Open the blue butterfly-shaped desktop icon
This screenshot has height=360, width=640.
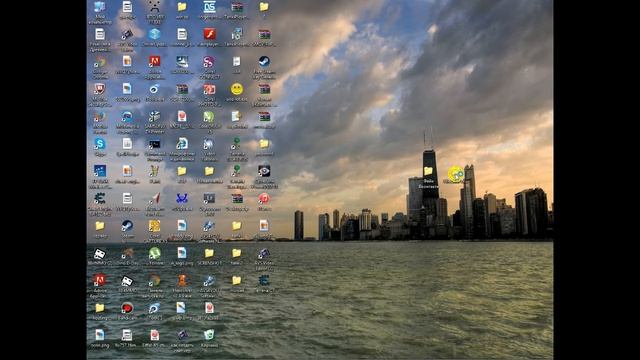pos(182,198)
